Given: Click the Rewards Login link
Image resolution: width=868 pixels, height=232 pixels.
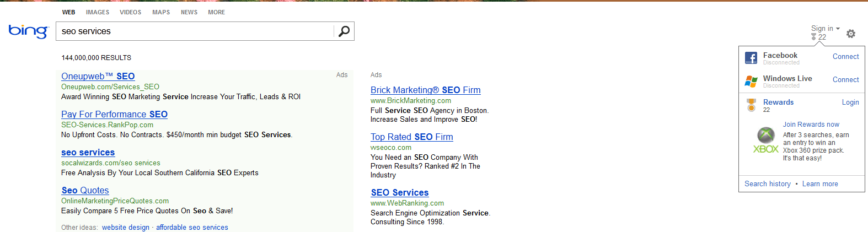Looking at the screenshot, I should pos(850,102).
